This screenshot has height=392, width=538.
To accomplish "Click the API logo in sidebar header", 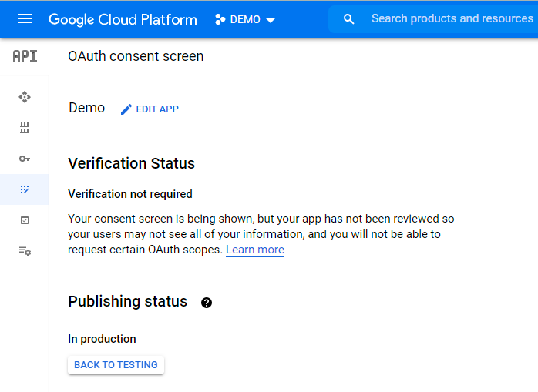I will pos(25,56).
